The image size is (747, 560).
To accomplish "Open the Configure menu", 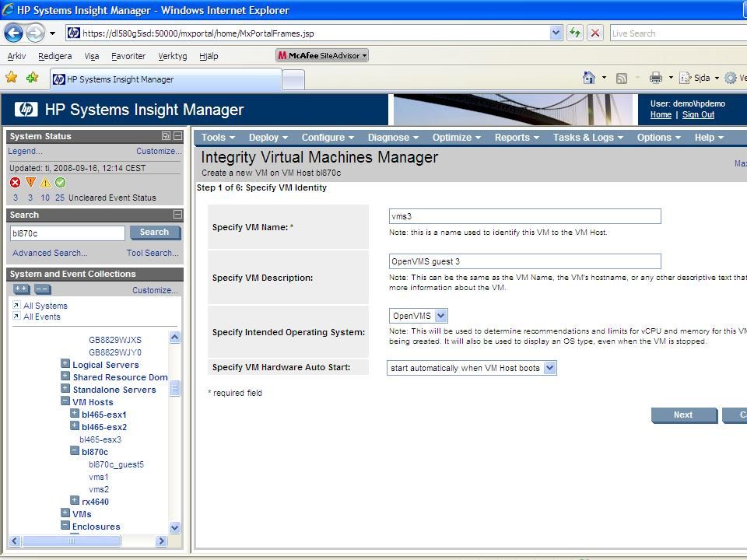I will click(x=328, y=137).
